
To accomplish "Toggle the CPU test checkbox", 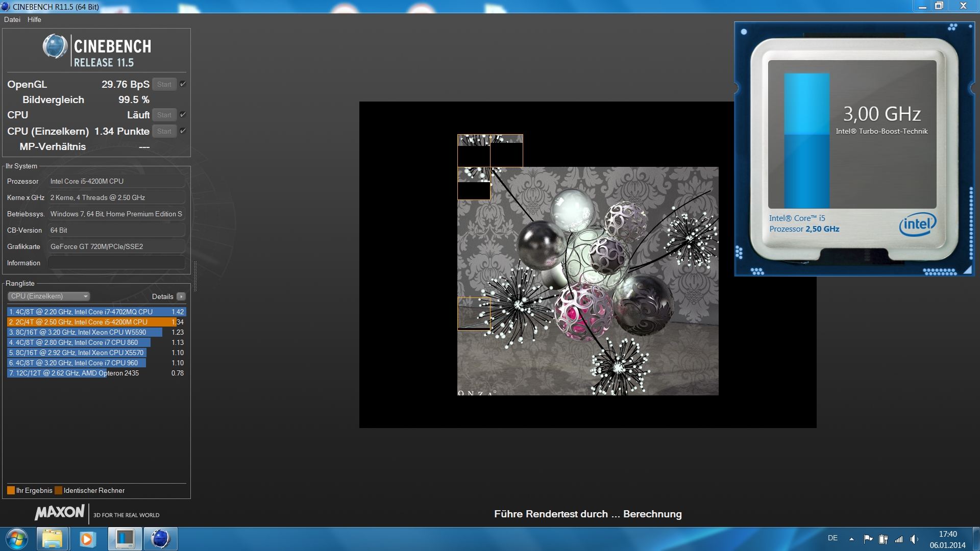I will point(183,115).
